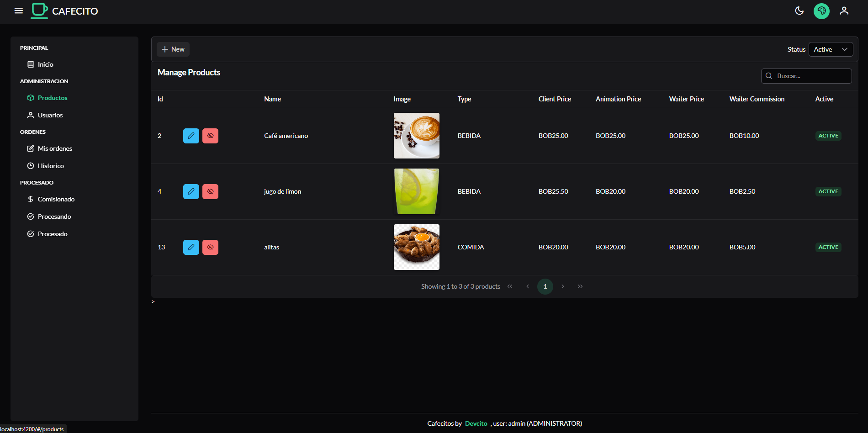Expand the Status Active dropdown
Viewport: 868px width, 433px height.
(x=831, y=49)
